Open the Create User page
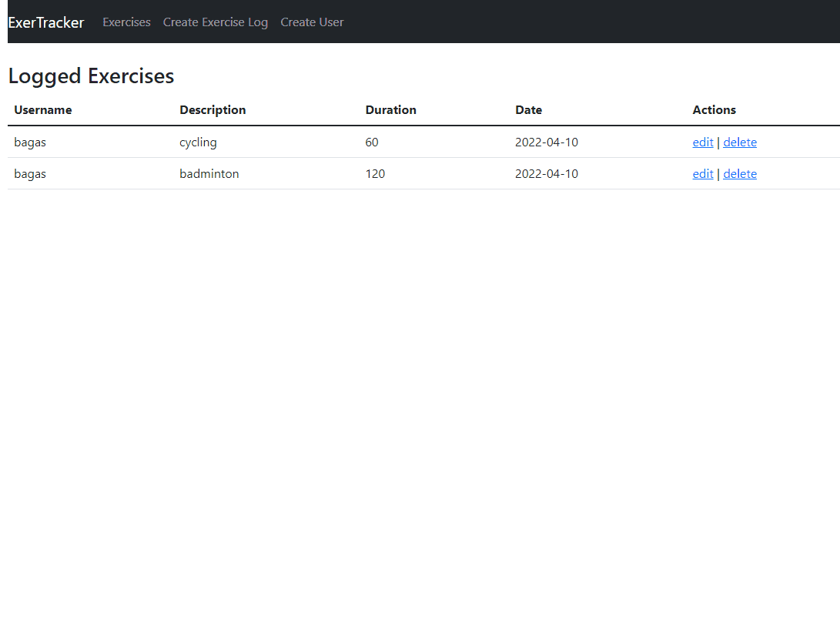This screenshot has height=630, width=840. tap(312, 22)
